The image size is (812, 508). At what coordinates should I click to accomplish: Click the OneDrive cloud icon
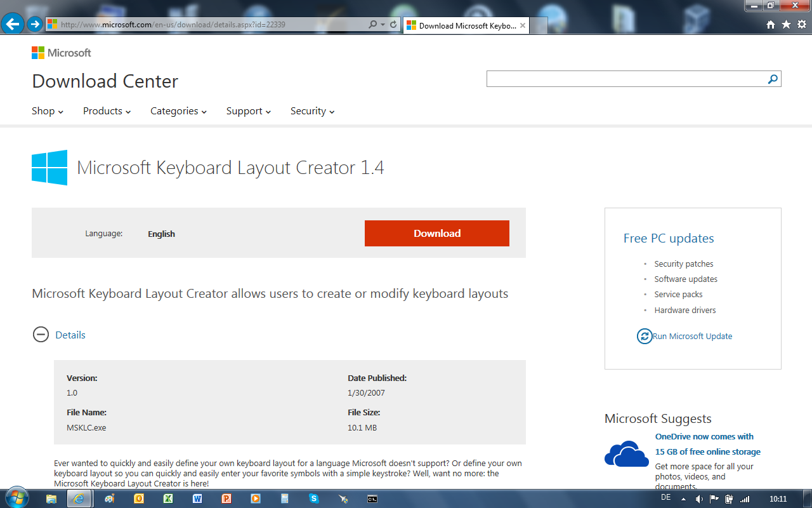[626, 453]
